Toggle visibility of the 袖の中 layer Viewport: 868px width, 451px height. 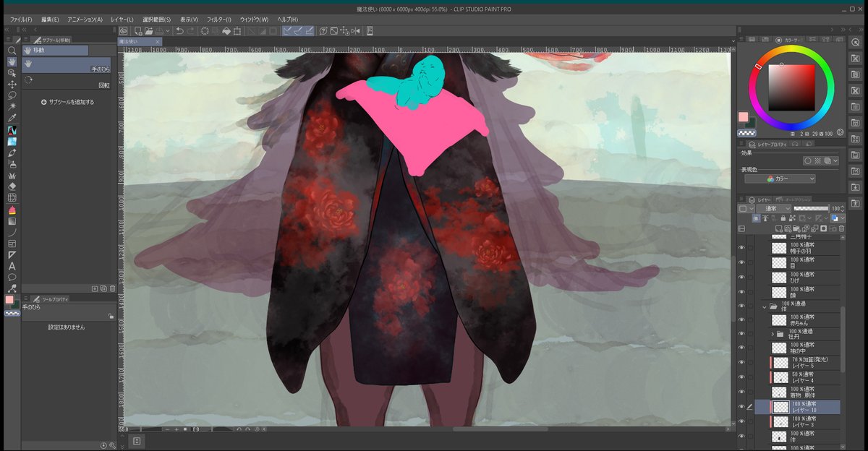741,348
